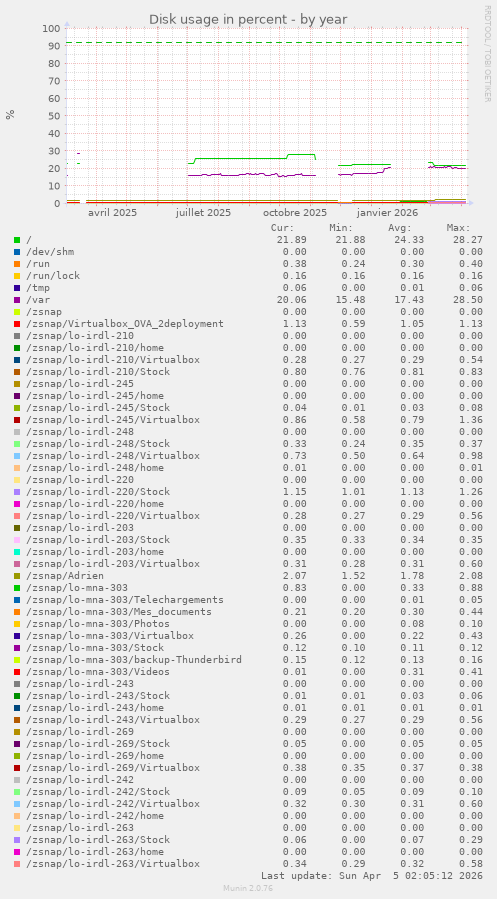Click the purple /var usage line in graph
This screenshot has width=497, height=899.
point(252,175)
